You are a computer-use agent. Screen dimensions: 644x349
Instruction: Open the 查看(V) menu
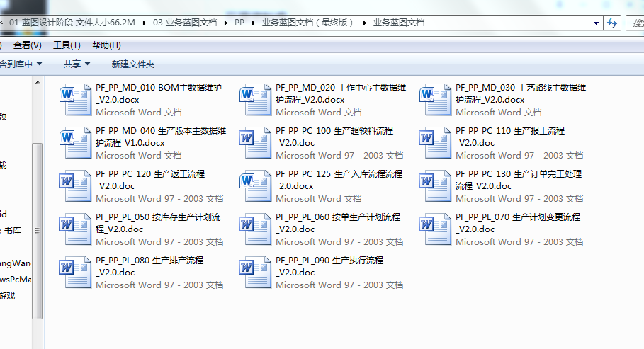coord(28,45)
